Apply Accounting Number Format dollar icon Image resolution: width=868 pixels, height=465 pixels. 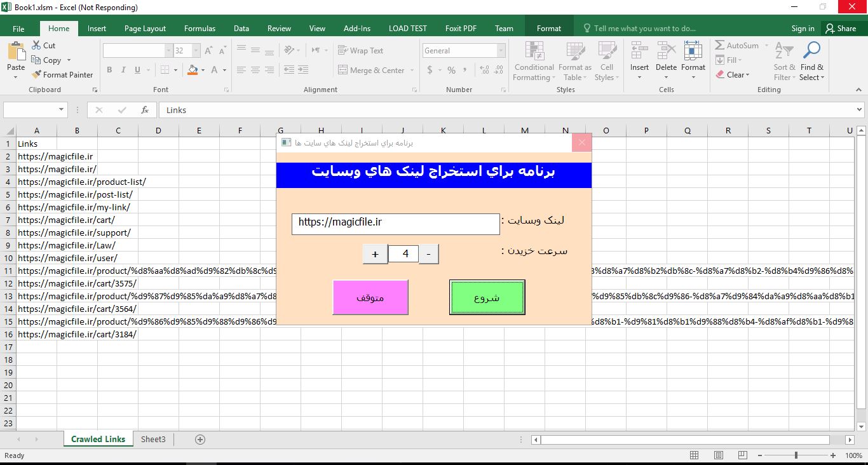coord(430,70)
